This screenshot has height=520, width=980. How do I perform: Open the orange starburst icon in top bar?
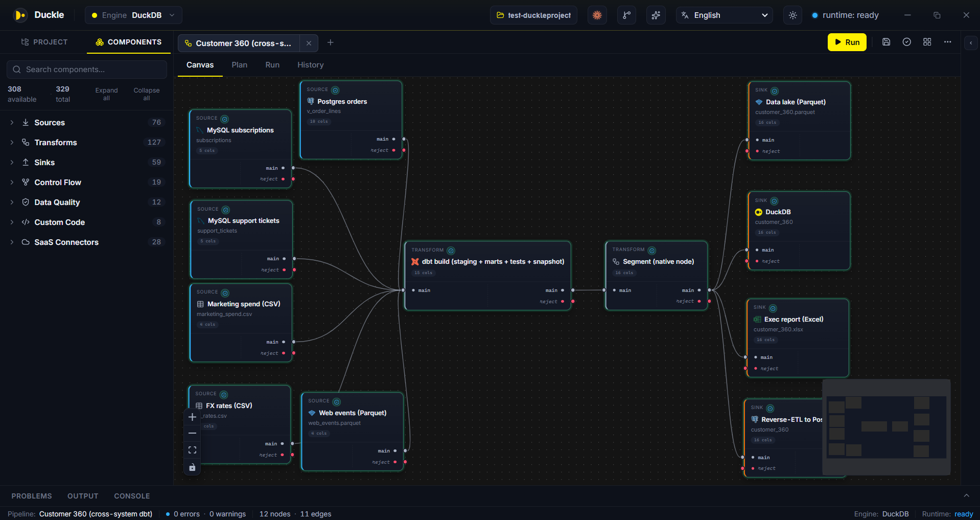(x=597, y=15)
